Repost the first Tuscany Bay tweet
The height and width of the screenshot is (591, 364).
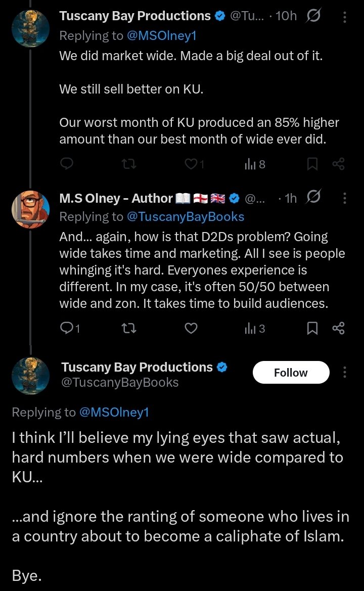[129, 163]
